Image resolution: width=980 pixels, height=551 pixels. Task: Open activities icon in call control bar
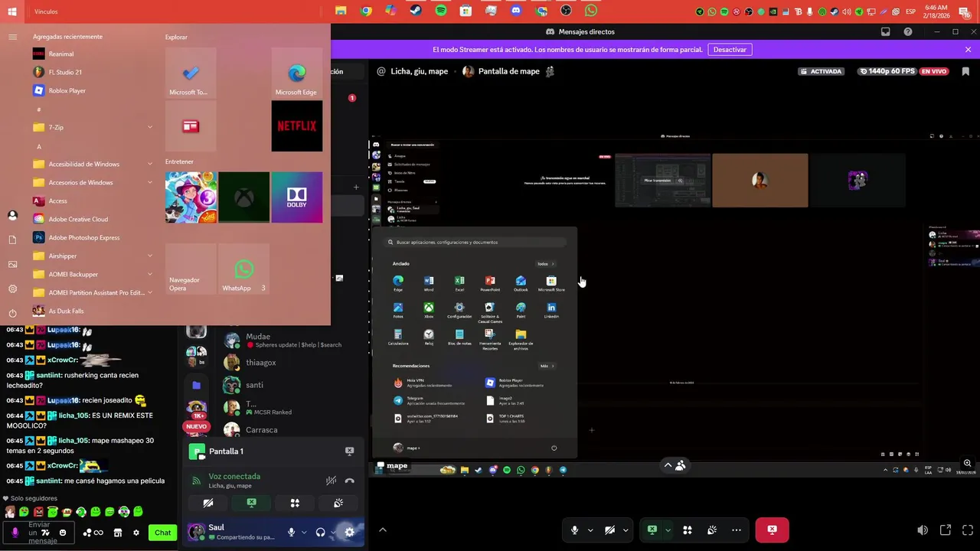pos(688,530)
